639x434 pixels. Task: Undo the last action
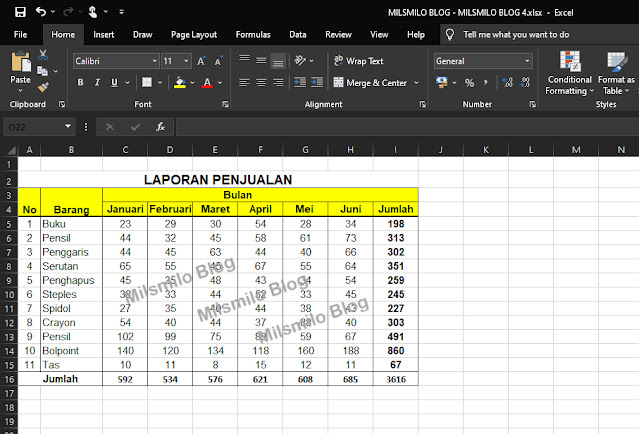pyautogui.click(x=41, y=11)
